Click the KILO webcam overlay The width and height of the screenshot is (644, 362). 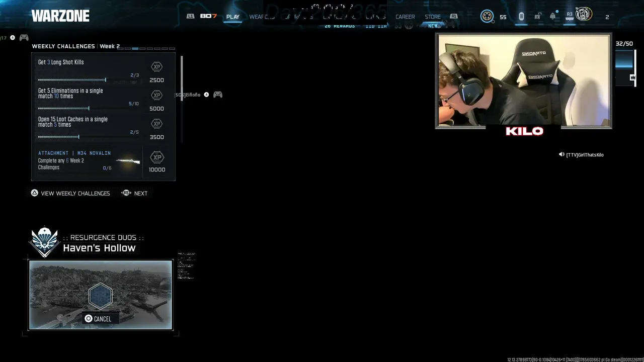pyautogui.click(x=524, y=81)
